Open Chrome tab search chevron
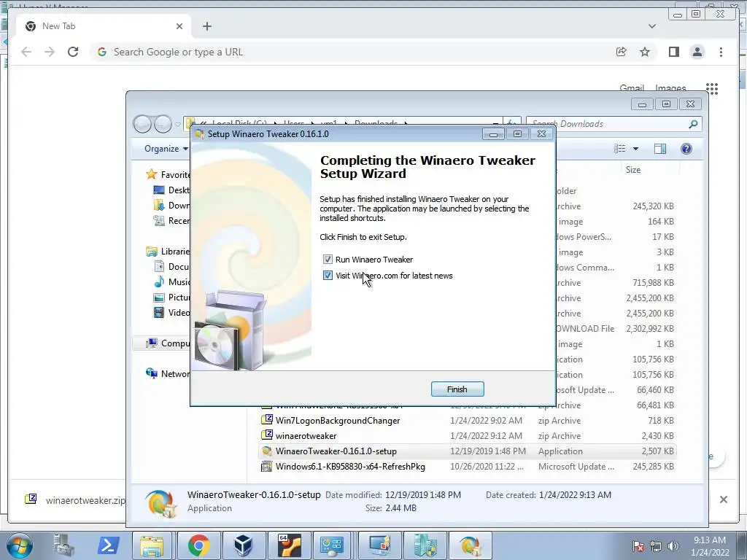The image size is (747, 560). click(652, 26)
